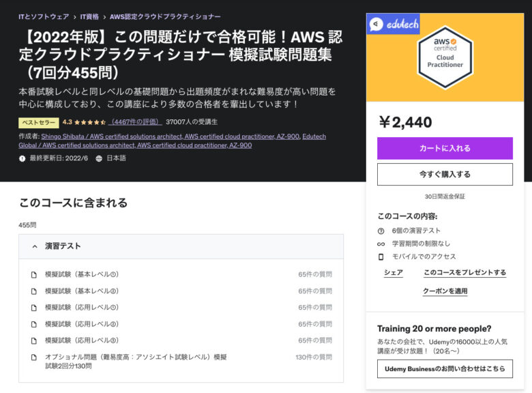Click the 455問 count text
532x393 pixels.
pyautogui.click(x=27, y=225)
